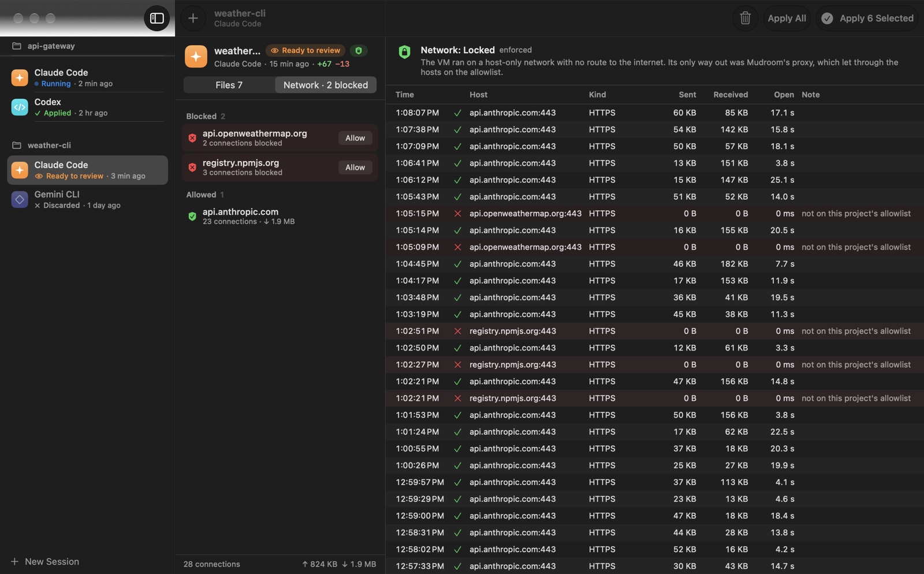Click the green shield badge beside Ready to review
Screen dimensions: 924x574
(x=359, y=51)
